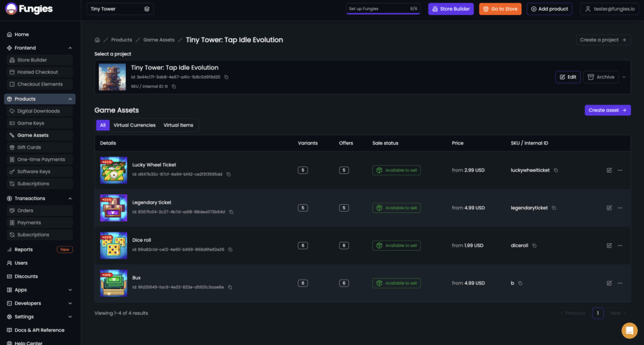The width and height of the screenshot is (644, 345).
Task: Click the Add product button
Action: [550, 9]
